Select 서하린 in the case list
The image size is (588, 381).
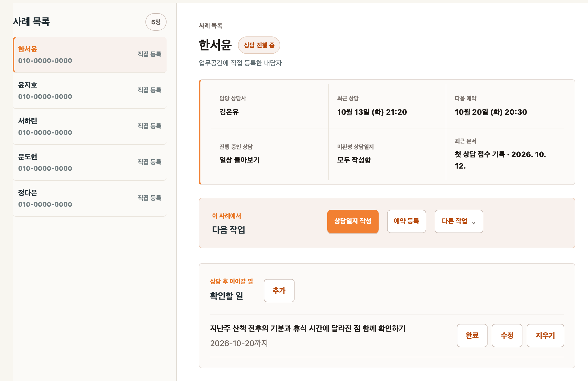tap(90, 127)
